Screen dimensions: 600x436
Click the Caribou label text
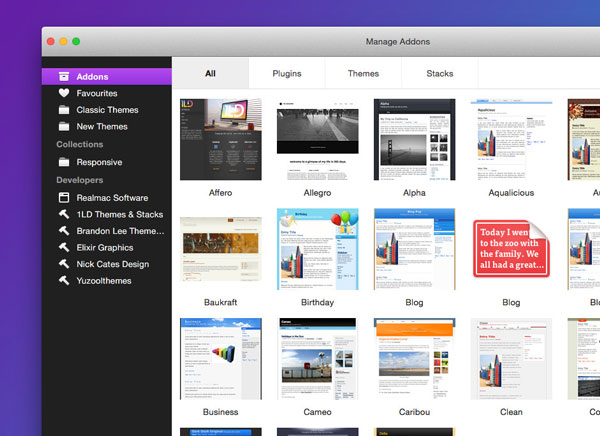(414, 412)
